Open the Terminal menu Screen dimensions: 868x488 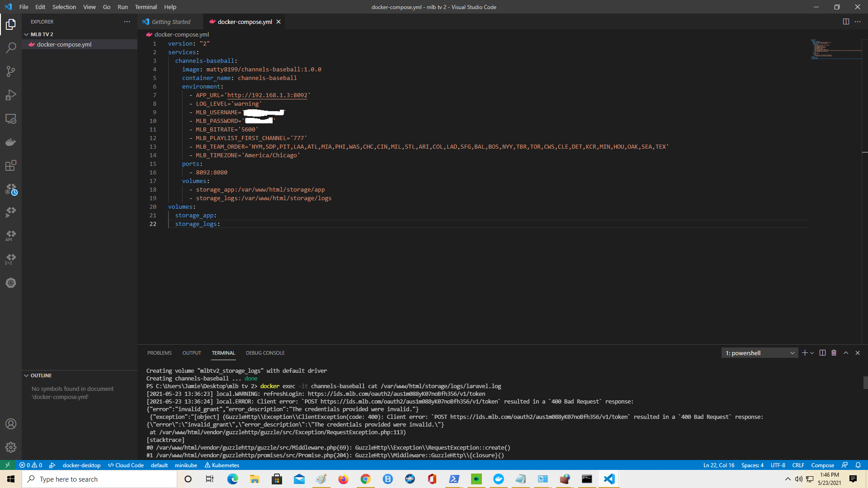pos(146,7)
